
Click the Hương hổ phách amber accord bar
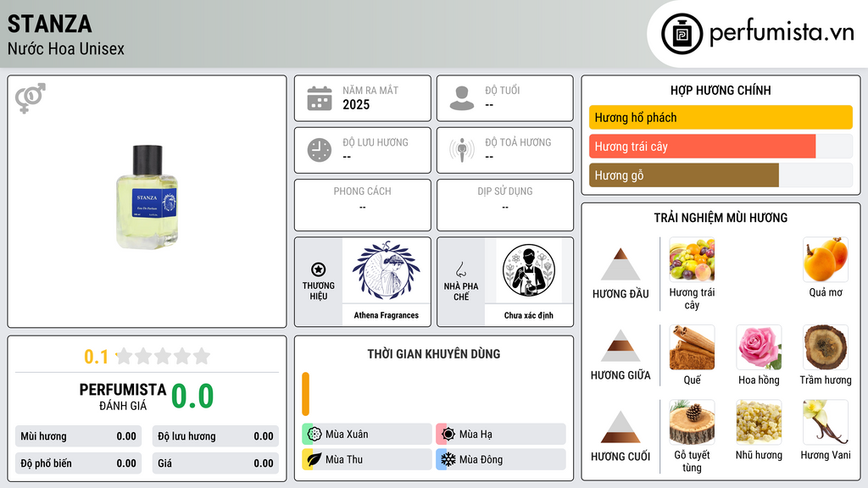[721, 117]
